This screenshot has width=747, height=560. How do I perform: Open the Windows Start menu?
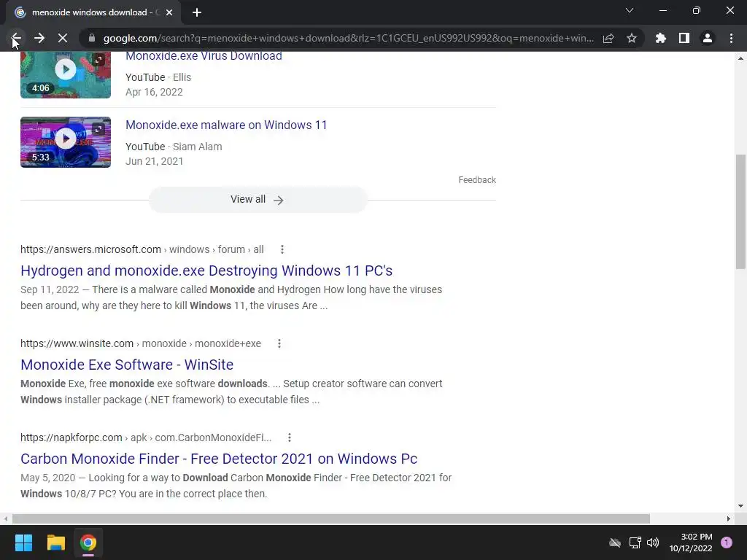point(23,542)
